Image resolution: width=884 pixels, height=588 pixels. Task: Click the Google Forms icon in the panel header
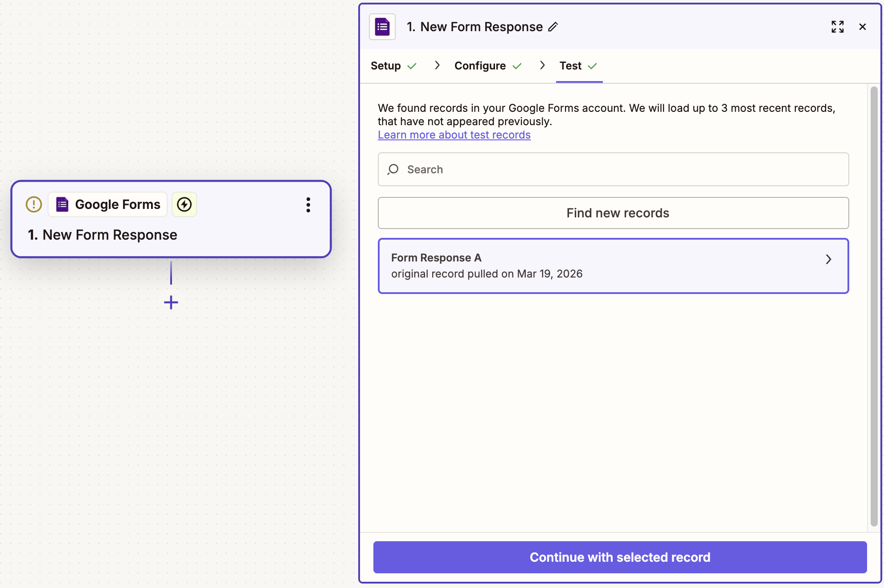[x=382, y=27]
